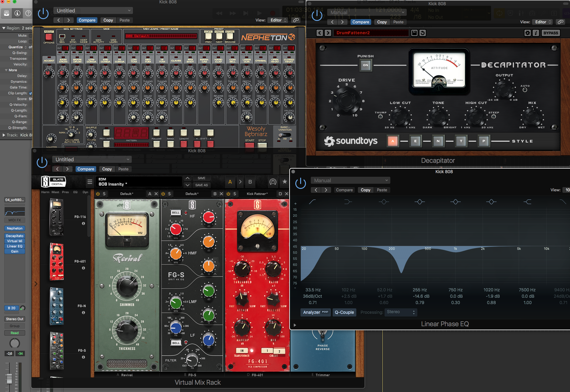The width and height of the screenshot is (570, 392).
Task: Open Decapitator View Editor dropdown
Action: point(542,22)
